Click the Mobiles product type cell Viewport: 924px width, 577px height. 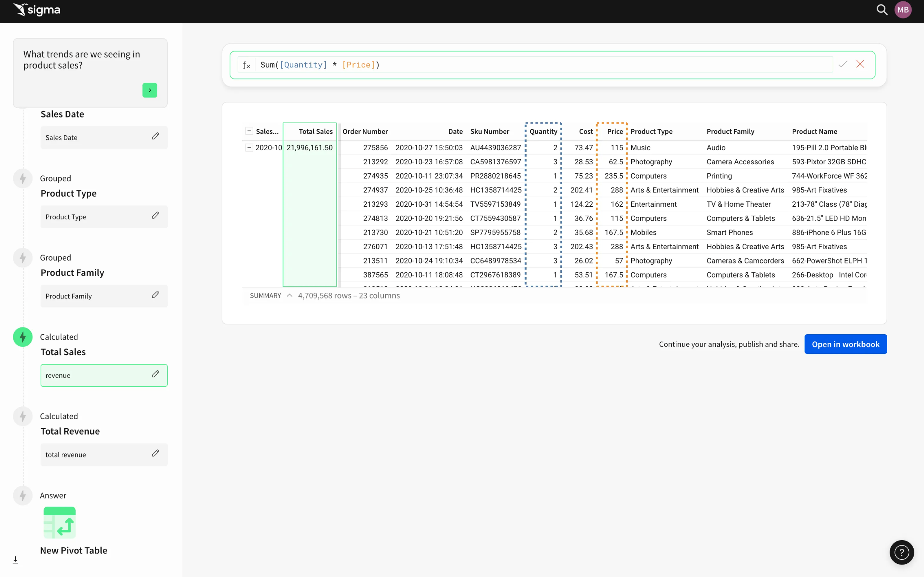(x=643, y=232)
